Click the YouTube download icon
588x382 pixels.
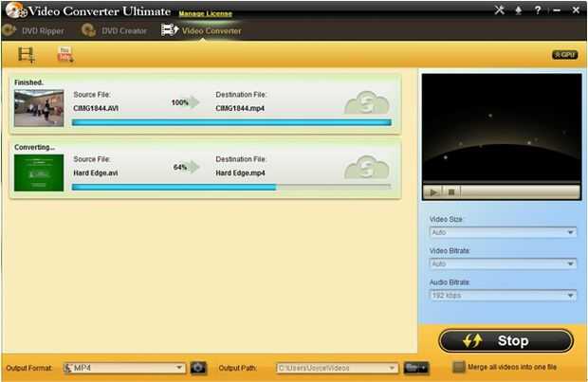pyautogui.click(x=65, y=55)
